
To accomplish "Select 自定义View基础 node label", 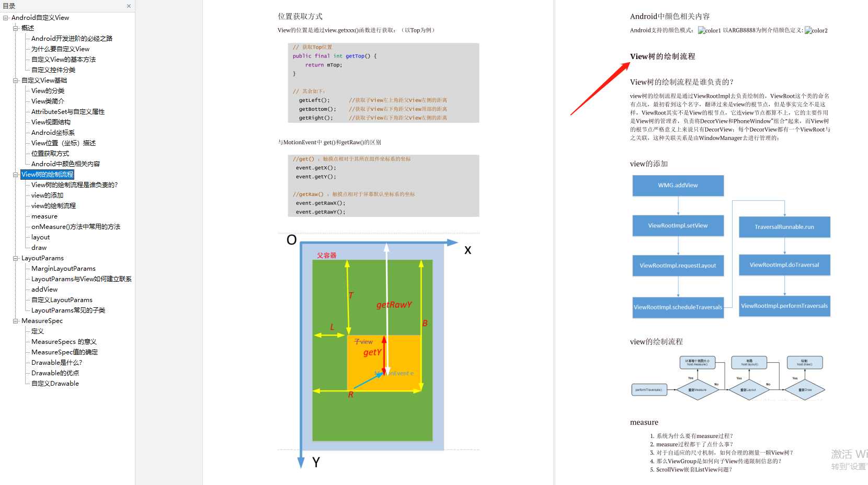I will pyautogui.click(x=44, y=80).
